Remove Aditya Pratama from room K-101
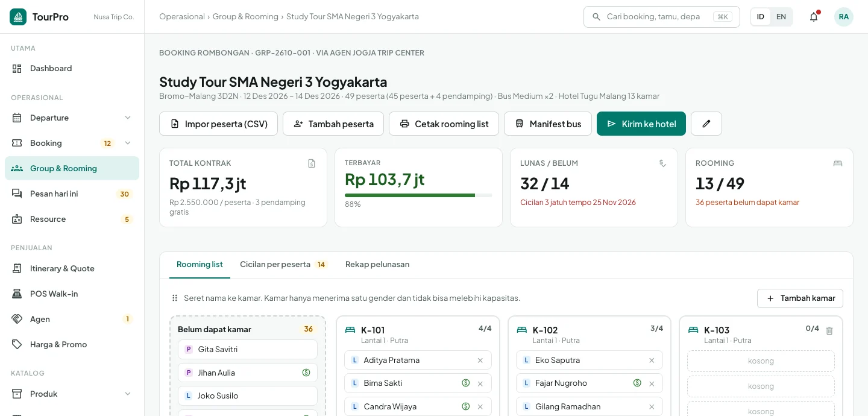 (480, 361)
